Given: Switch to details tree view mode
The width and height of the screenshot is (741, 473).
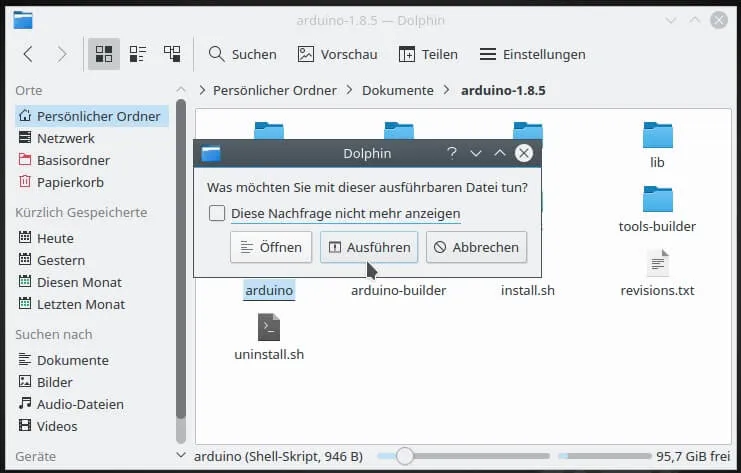Looking at the screenshot, I should pos(172,54).
